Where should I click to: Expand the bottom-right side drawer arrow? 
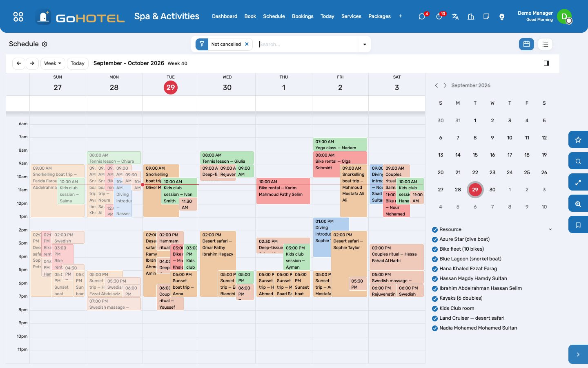pyautogui.click(x=578, y=355)
